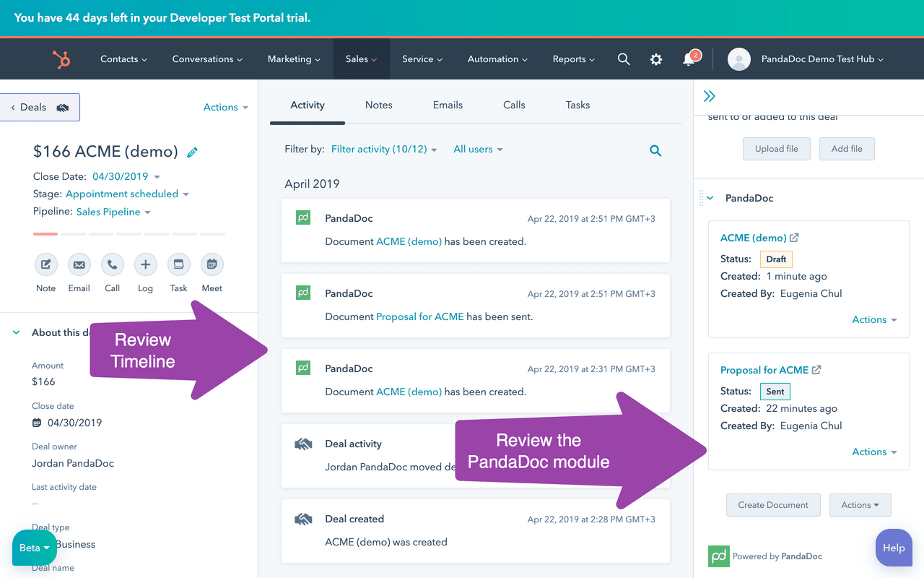This screenshot has width=924, height=578.
Task: Open PandaDoc Demo Test Hub account dropdown
Action: point(822,59)
